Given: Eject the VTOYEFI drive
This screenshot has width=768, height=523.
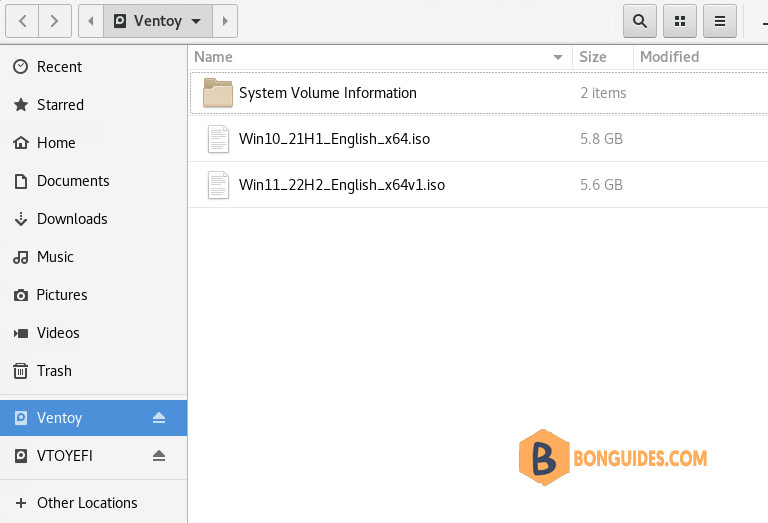Looking at the screenshot, I should pos(159,456).
